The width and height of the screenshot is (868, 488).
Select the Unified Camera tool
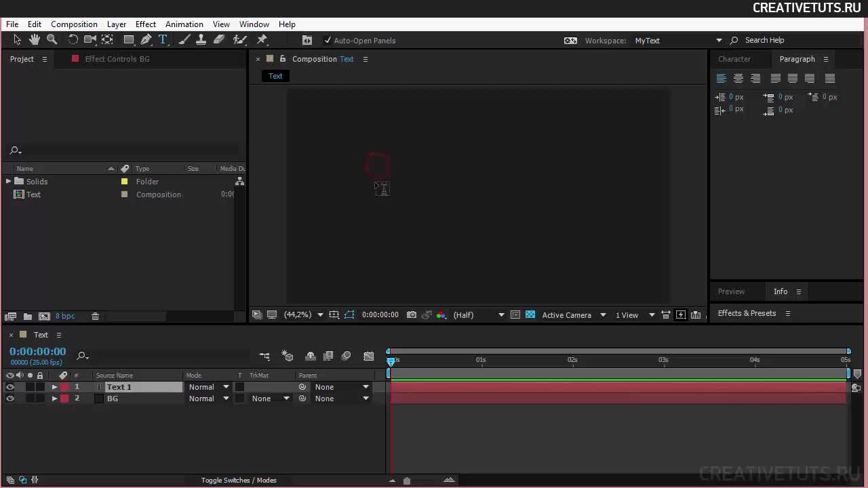90,40
